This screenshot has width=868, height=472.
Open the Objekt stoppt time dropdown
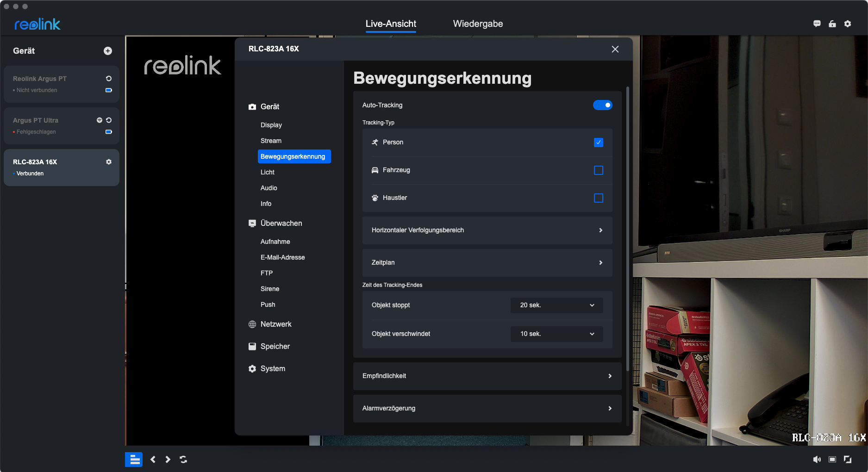click(556, 305)
